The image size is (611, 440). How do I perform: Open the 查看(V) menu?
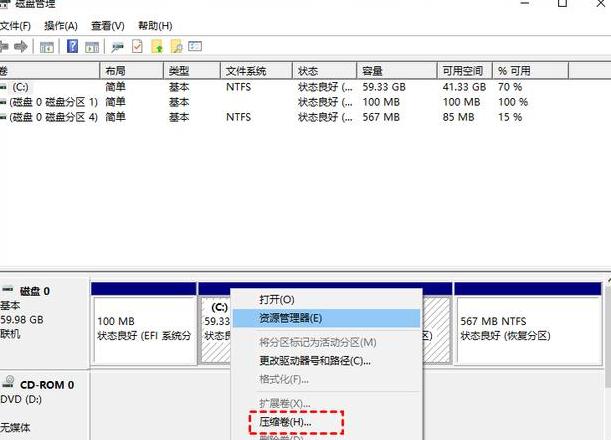[108, 26]
